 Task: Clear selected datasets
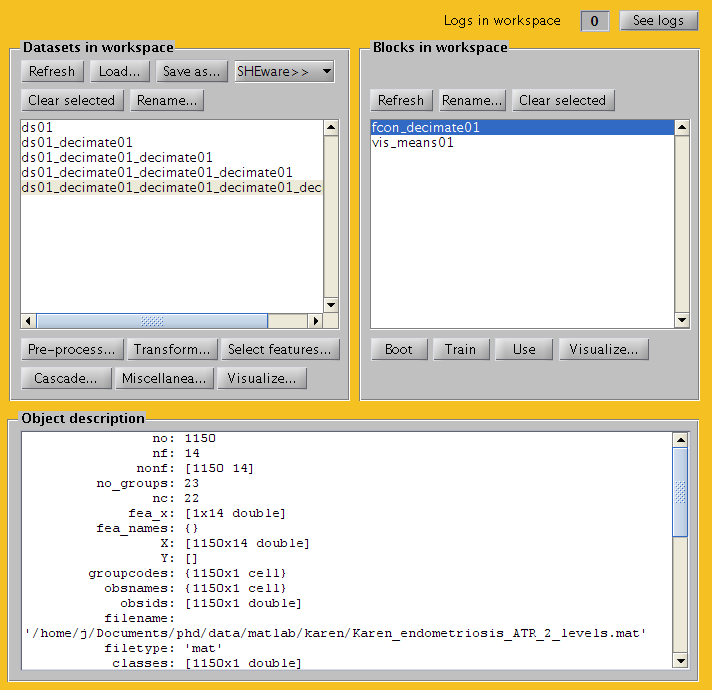pos(72,100)
